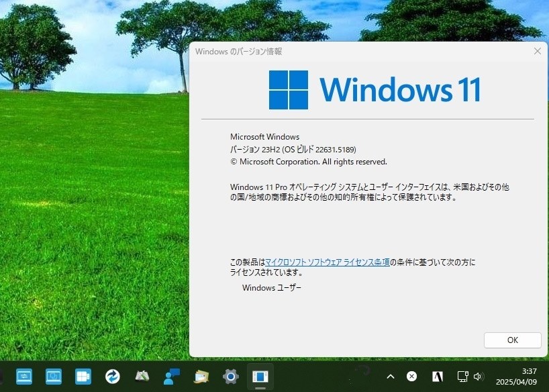Viewport: 549px width, 392px height.
Task: Select the highlighted active app in the taskbar
Action: (x=260, y=376)
